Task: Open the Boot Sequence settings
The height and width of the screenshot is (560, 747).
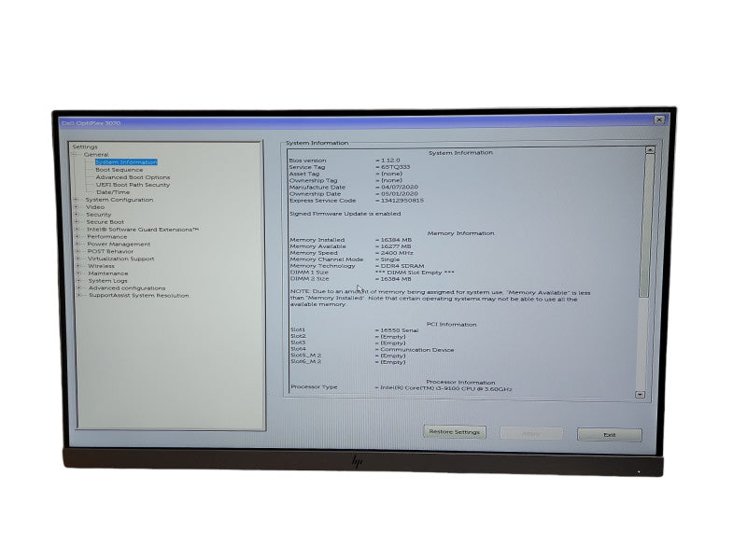Action: (120, 170)
